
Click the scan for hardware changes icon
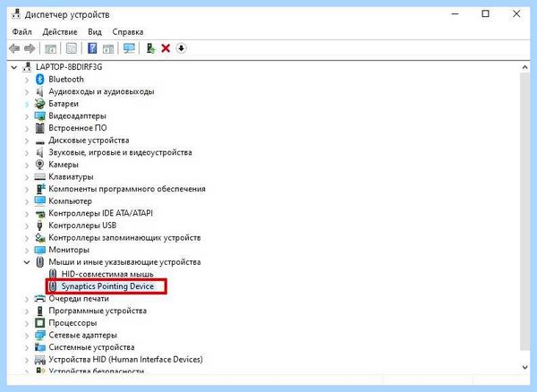pyautogui.click(x=129, y=48)
